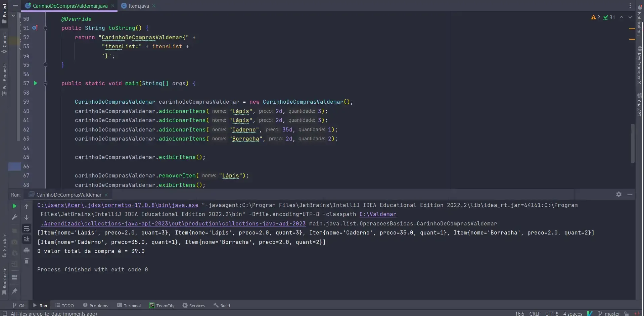Click caret position 16:6 in status bar
The height and width of the screenshot is (316, 644).
[519, 313]
